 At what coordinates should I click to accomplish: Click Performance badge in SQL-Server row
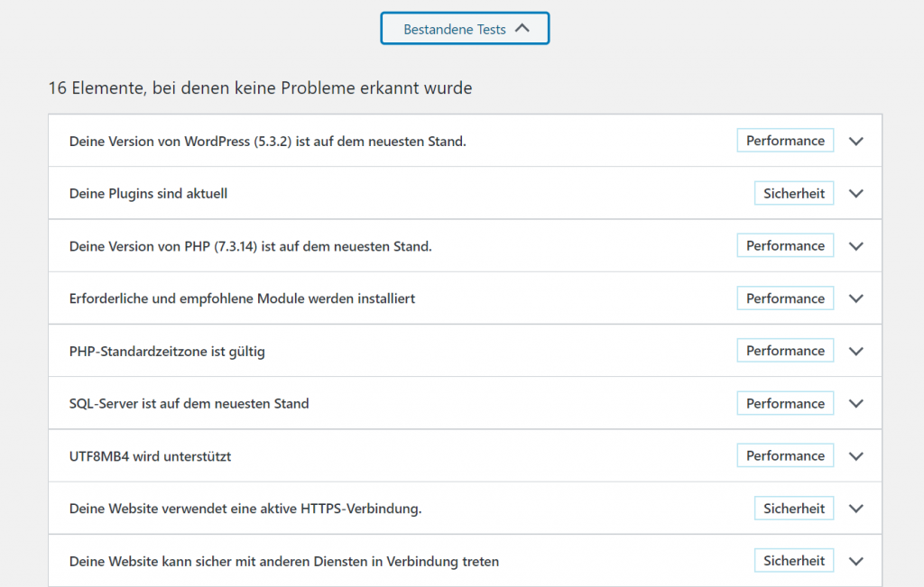tap(785, 403)
